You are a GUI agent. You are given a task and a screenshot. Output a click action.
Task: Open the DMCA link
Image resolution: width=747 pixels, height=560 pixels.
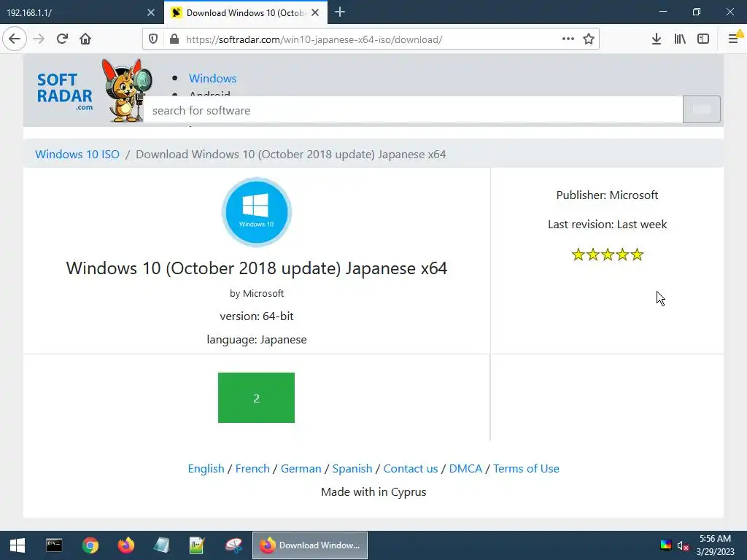(465, 469)
